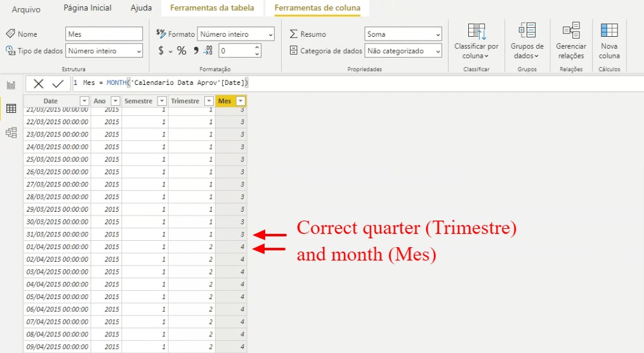Open the Ano column filter dropdown
The image size is (644, 353).
[115, 101]
